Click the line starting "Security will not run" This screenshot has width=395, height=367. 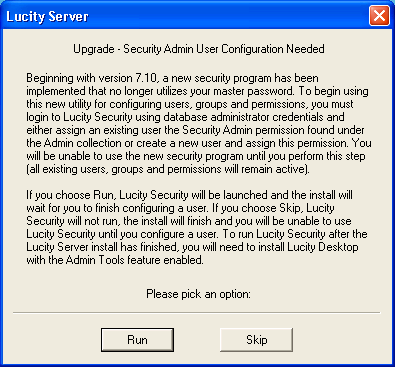189,221
